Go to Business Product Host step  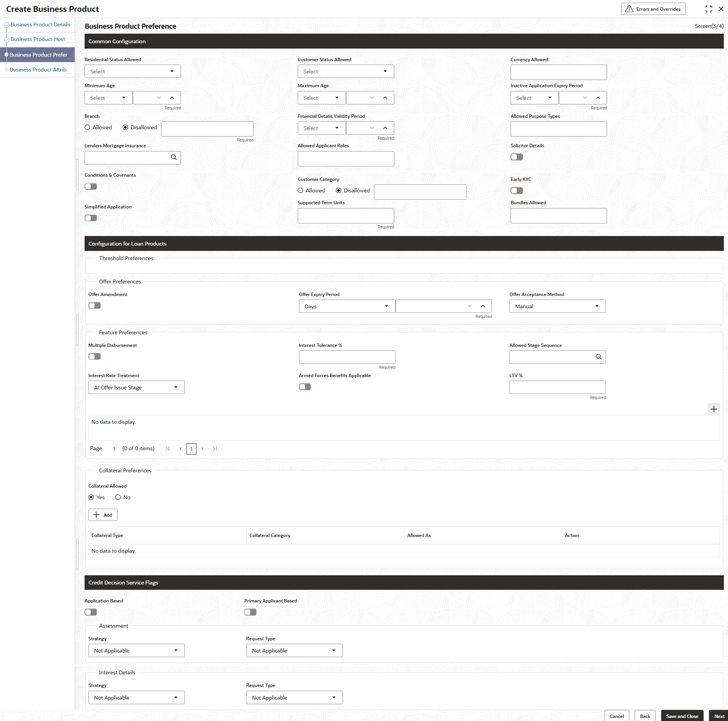pyautogui.click(x=38, y=39)
